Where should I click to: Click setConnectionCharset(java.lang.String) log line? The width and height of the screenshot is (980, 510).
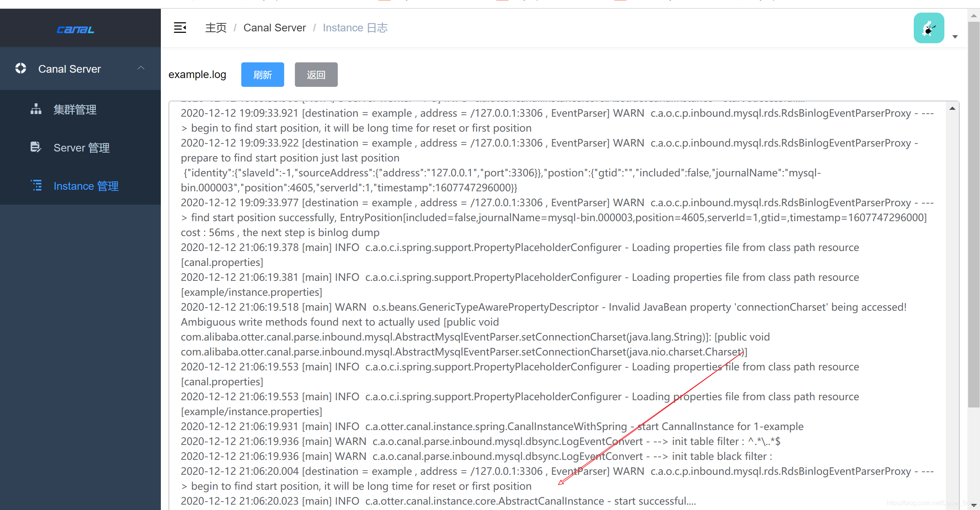tap(475, 337)
